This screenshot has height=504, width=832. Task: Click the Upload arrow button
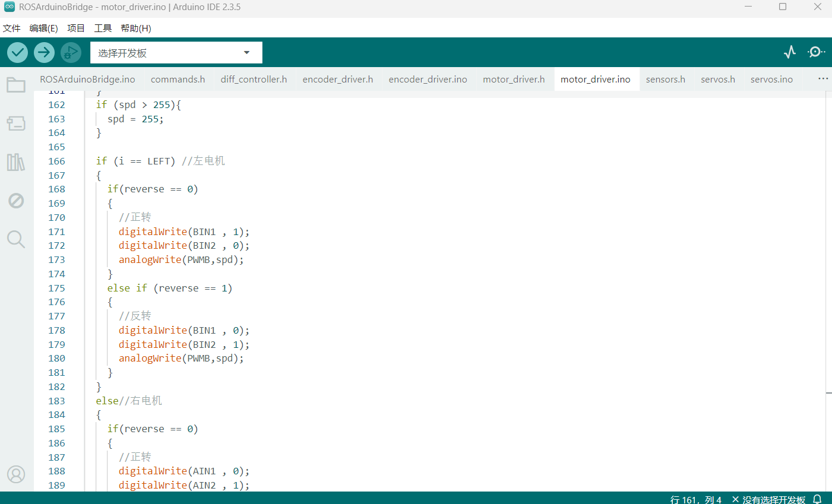(x=44, y=53)
